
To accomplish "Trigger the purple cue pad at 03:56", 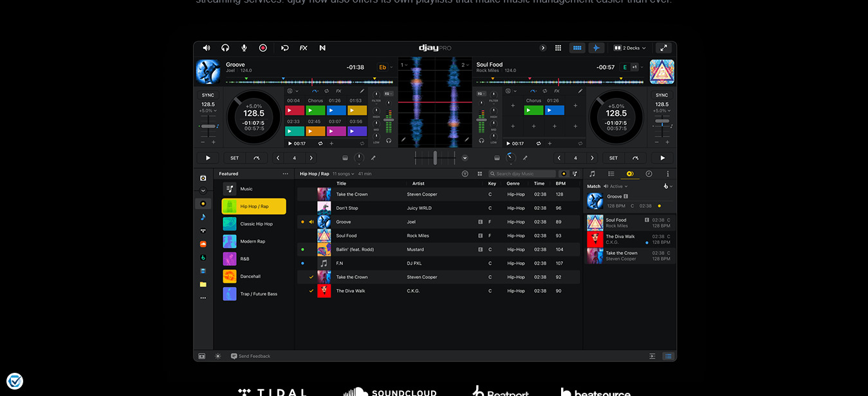I will (x=357, y=131).
